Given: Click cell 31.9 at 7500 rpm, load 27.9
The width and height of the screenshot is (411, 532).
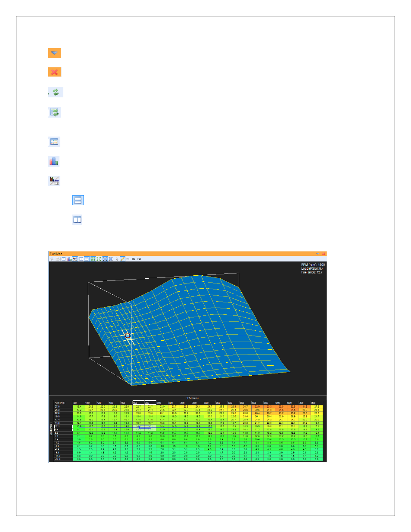Looking at the screenshot, I should 305,406.
